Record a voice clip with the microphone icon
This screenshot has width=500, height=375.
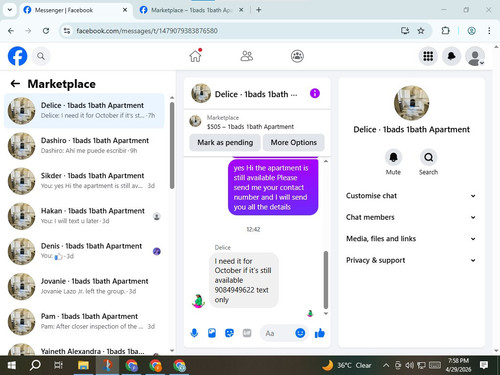pos(194,333)
